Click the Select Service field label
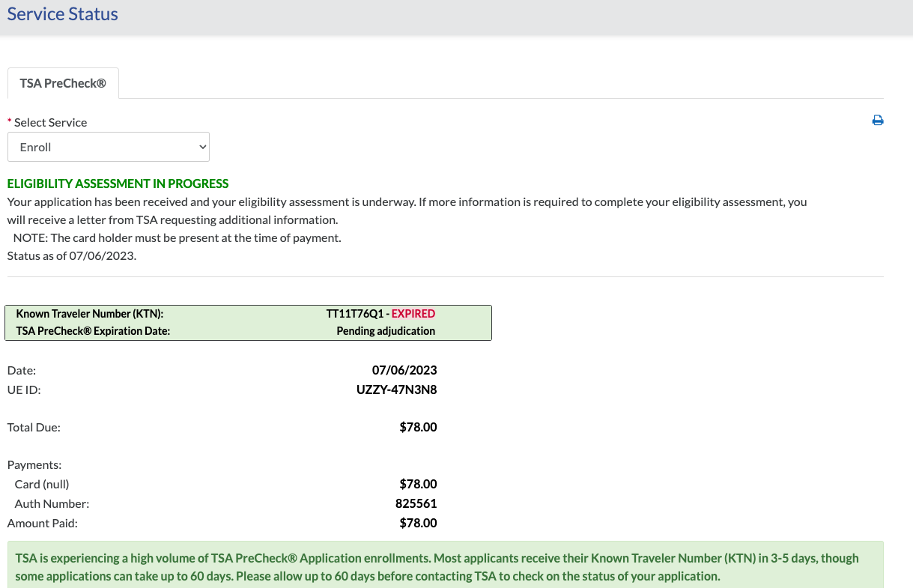The width and height of the screenshot is (913, 588). pos(50,122)
